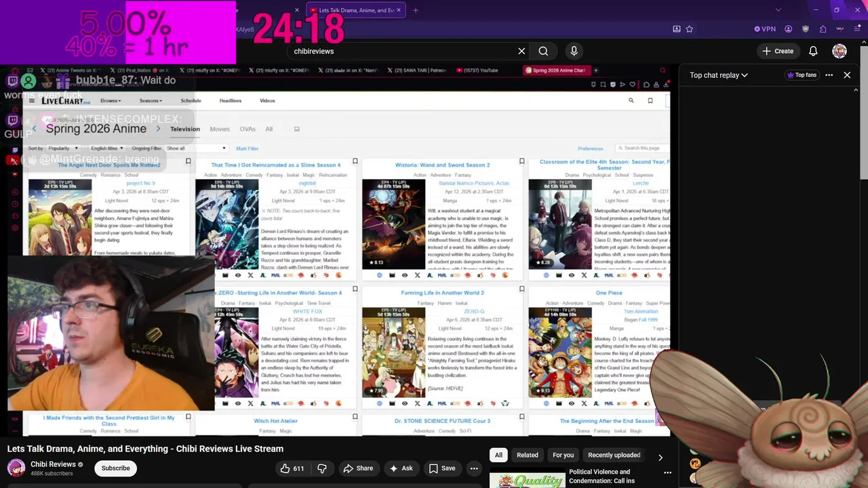Open the browser VPN indicator
The height and width of the screenshot is (488, 868).
pyautogui.click(x=765, y=29)
